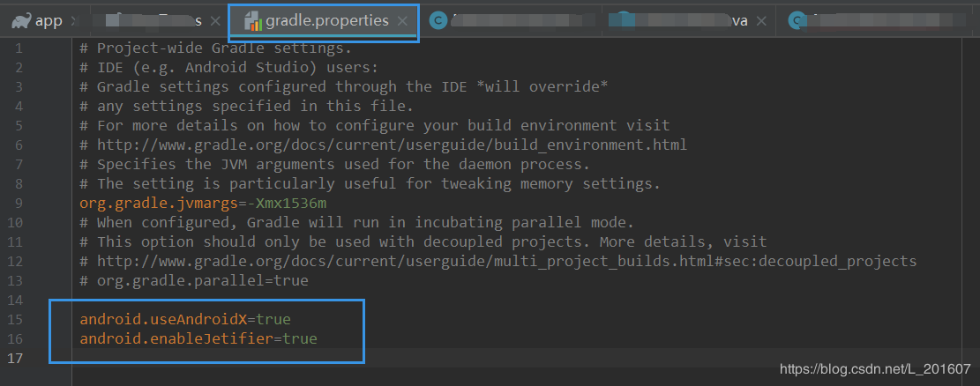Image resolution: width=980 pixels, height=386 pixels.
Task: Click the gradle.properties file type icon
Action: [x=253, y=21]
